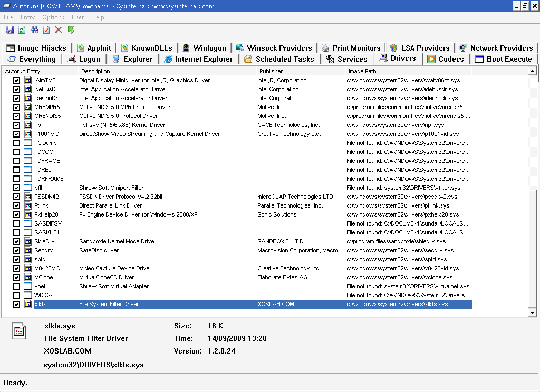Screen dimensions: 540x392
Task: Sort by Autorun Entry column header
Action: [40, 71]
